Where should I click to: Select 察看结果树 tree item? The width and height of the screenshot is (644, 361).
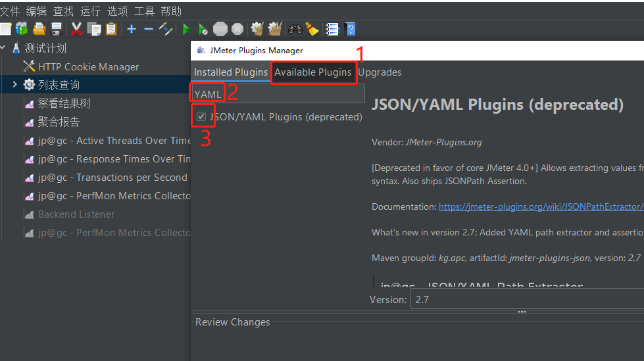[x=64, y=103]
